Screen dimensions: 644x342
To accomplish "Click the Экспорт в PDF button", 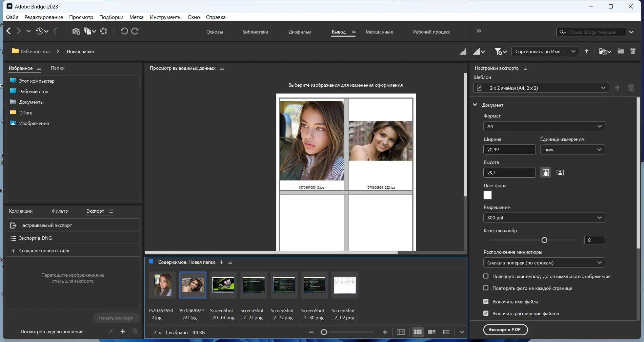I will pos(505,329).
